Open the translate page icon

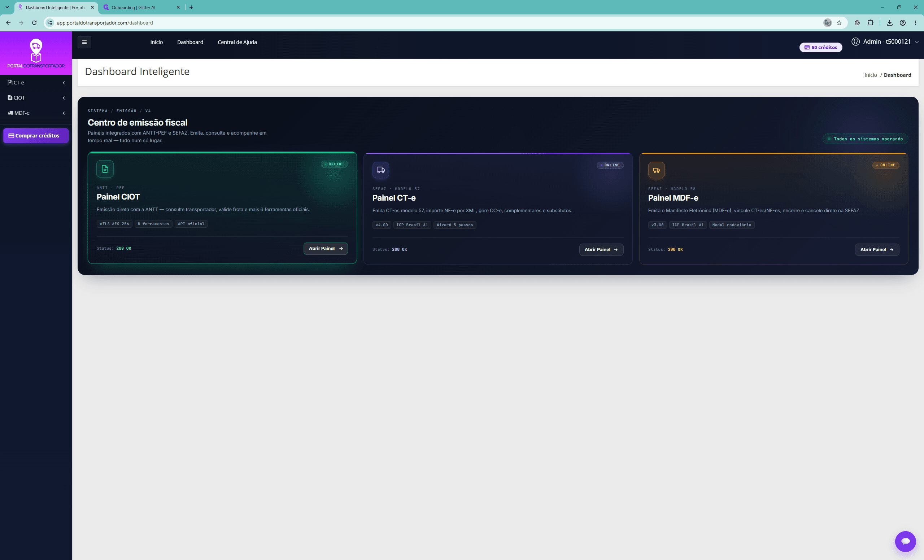coord(827,23)
